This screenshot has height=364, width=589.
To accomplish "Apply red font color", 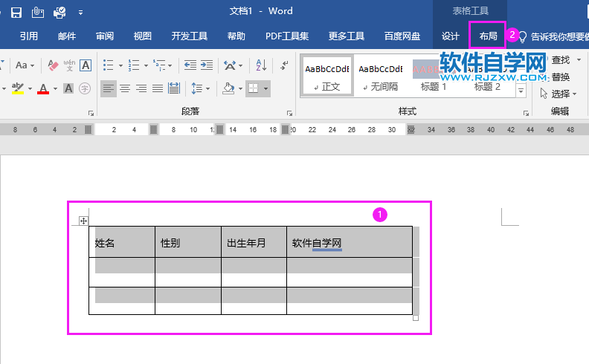I will [43, 88].
